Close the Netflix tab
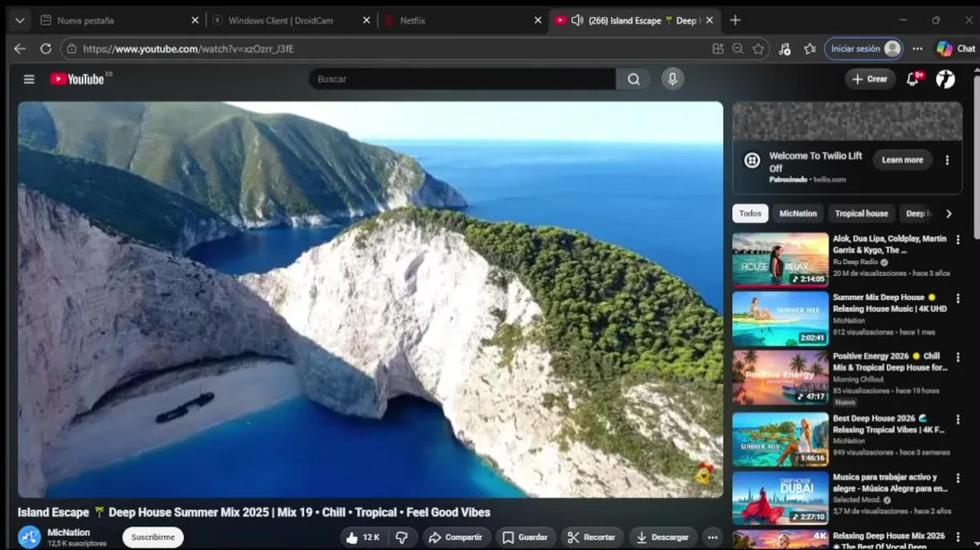 click(538, 21)
